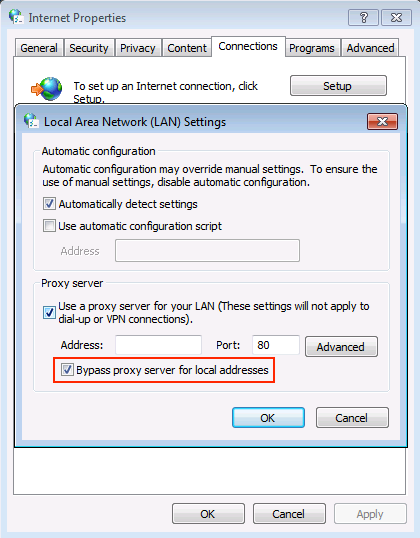Click the Port field showing 80
420x538 pixels.
tap(276, 345)
